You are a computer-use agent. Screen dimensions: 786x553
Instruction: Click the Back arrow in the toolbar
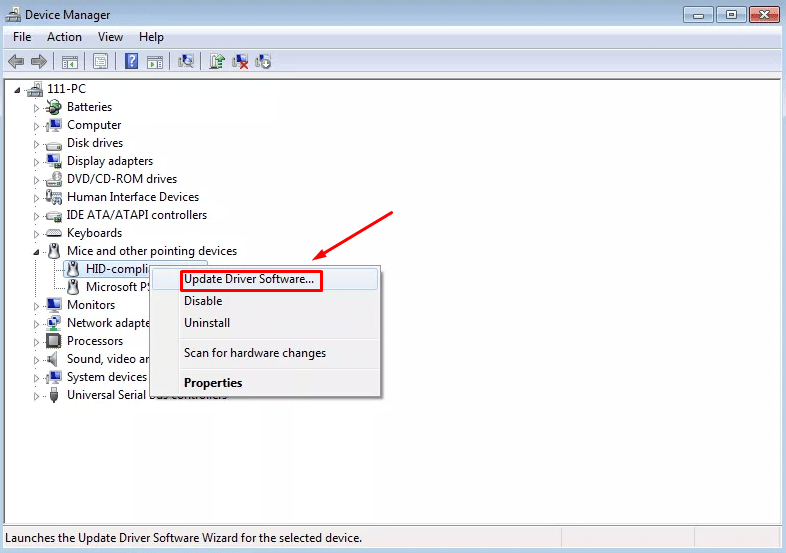click(16, 61)
